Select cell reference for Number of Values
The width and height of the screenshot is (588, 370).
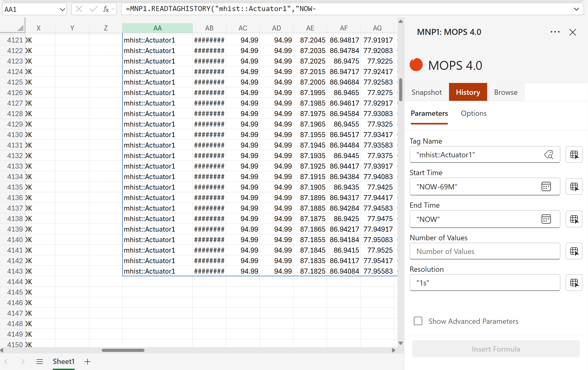click(x=574, y=251)
